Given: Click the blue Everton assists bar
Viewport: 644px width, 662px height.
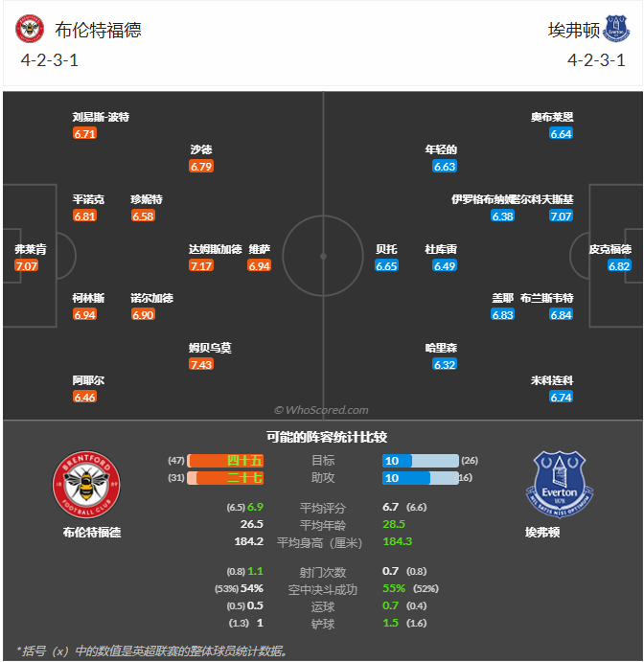Looking at the screenshot, I should [x=418, y=477].
